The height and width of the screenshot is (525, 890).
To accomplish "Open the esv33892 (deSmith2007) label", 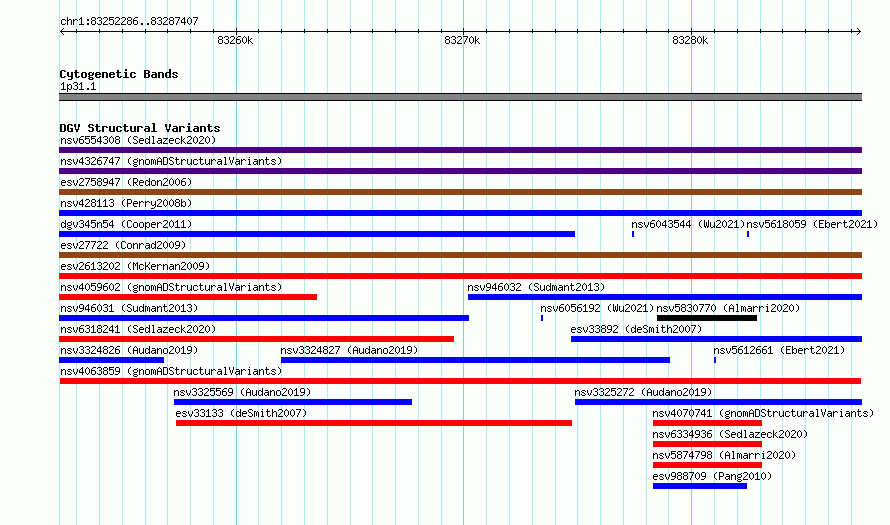I will tap(636, 329).
